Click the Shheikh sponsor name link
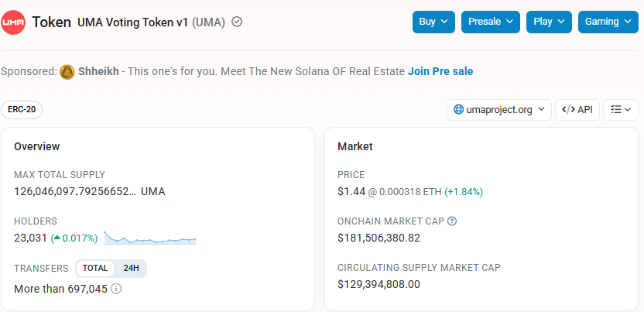Image resolution: width=644 pixels, height=312 pixels. 98,72
